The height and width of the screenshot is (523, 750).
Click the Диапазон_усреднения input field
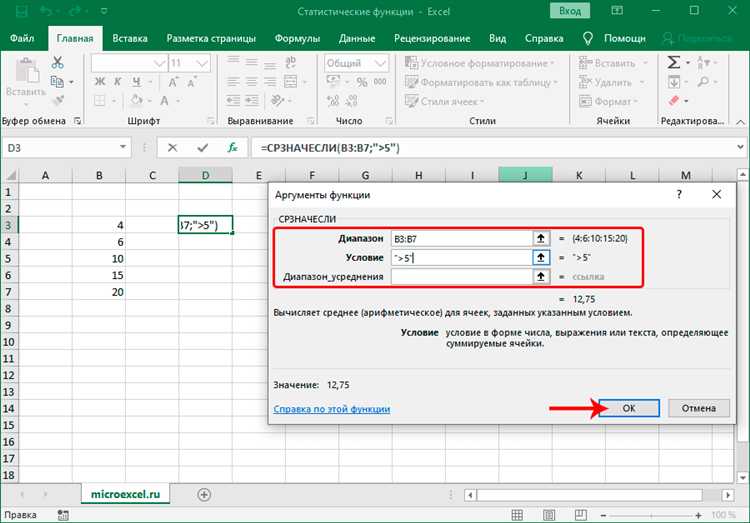462,277
